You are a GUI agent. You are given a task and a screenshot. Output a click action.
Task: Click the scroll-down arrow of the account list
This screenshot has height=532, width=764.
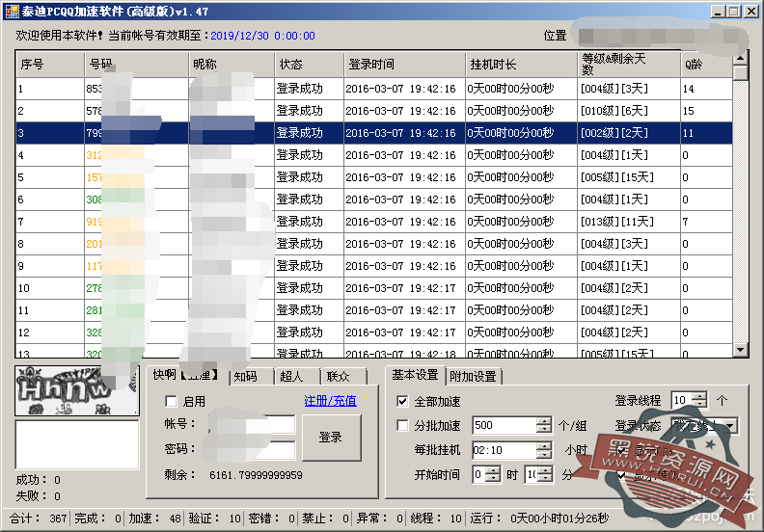[x=741, y=349]
